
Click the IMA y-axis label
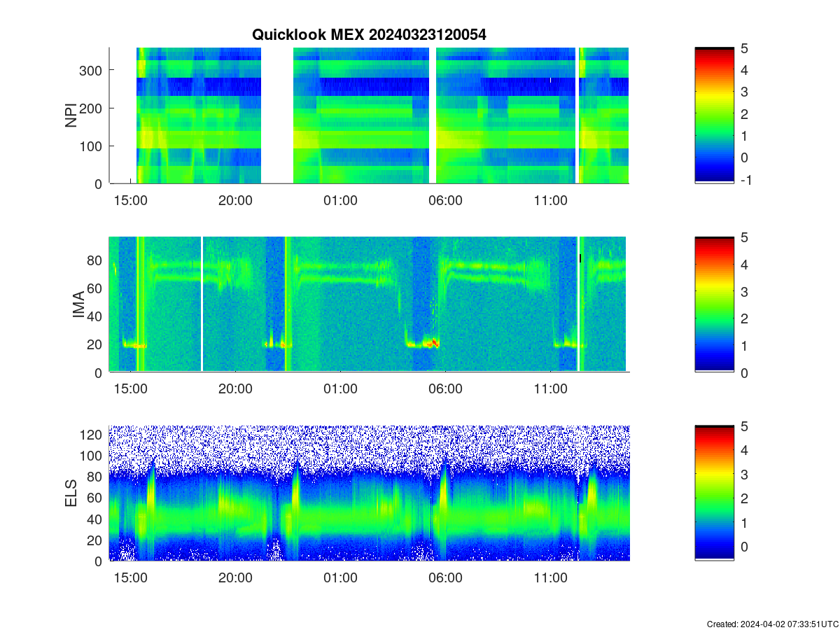(x=78, y=305)
